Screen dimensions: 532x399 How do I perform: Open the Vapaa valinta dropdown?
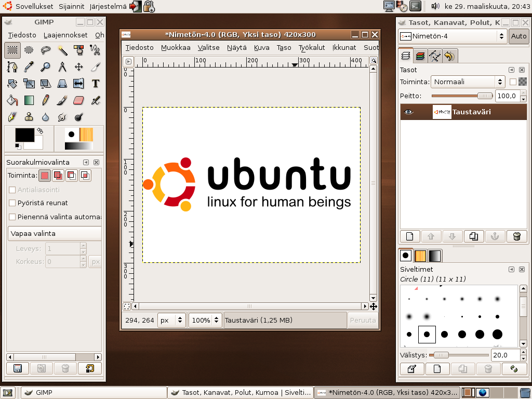[55, 234]
